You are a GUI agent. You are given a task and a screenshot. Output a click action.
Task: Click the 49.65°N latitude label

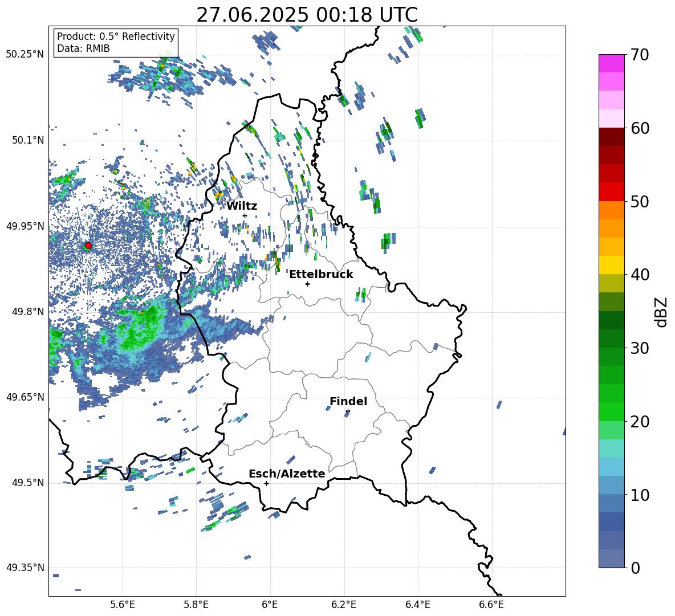[x=25, y=397]
